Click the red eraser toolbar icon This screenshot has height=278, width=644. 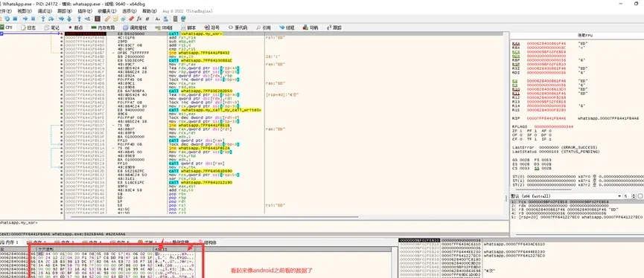pos(131,19)
